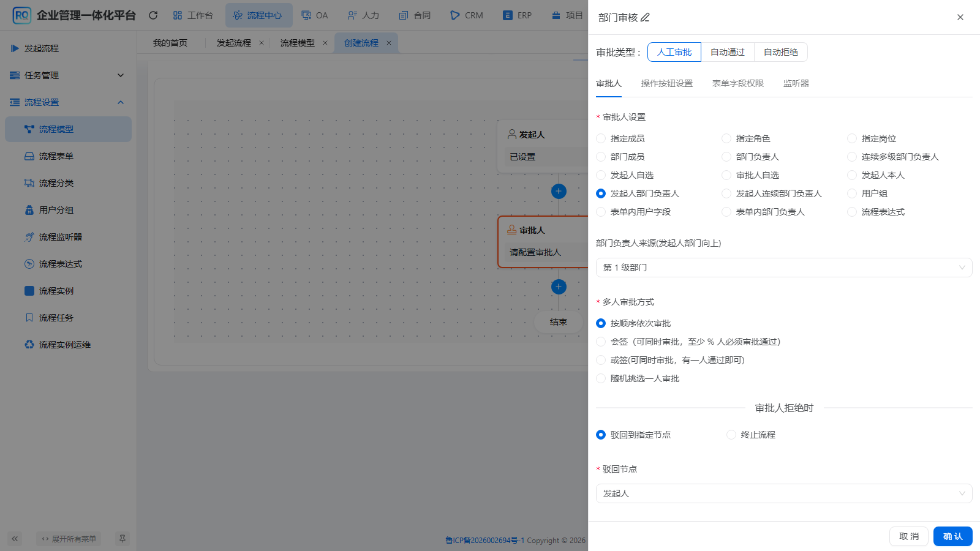Screen dimensions: 980x551
Task: Select 终止流程 radio button
Action: 731,435
